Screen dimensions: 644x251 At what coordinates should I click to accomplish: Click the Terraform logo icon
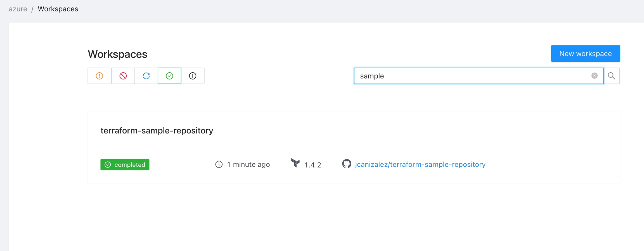click(295, 163)
